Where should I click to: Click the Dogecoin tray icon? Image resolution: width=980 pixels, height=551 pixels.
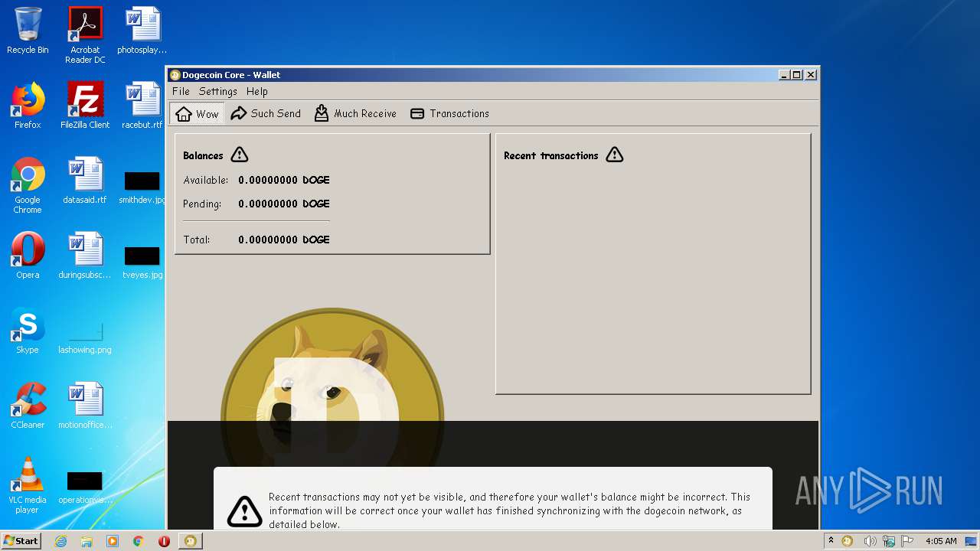tap(848, 541)
